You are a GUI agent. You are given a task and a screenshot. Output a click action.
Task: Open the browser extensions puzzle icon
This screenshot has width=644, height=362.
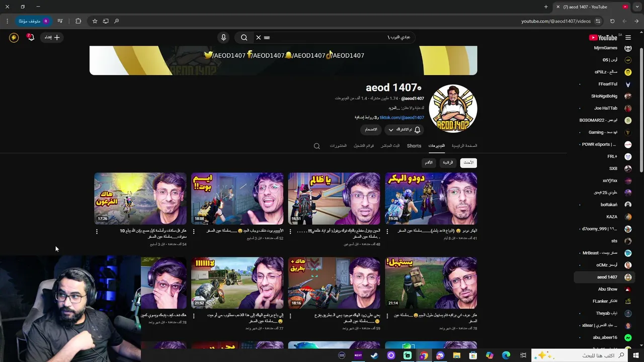[x=78, y=21]
